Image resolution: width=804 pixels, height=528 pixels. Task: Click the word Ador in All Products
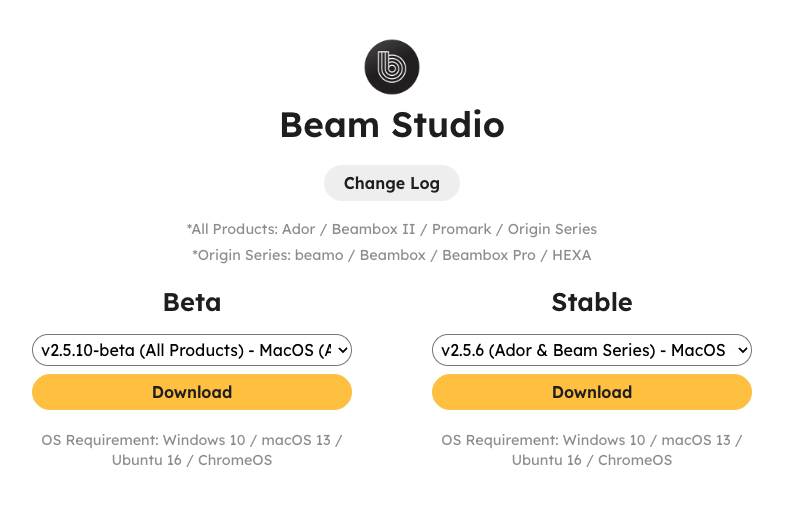pos(298,229)
